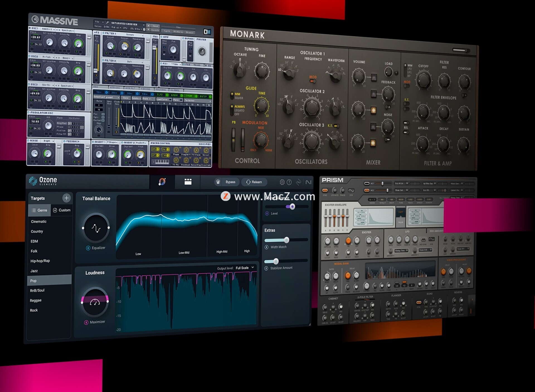Click the gain match ear icon beside Bypass
The height and width of the screenshot is (392, 535).
(218, 182)
